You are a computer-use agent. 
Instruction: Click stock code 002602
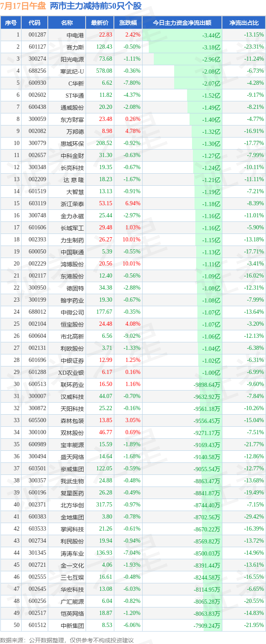[37, 95]
